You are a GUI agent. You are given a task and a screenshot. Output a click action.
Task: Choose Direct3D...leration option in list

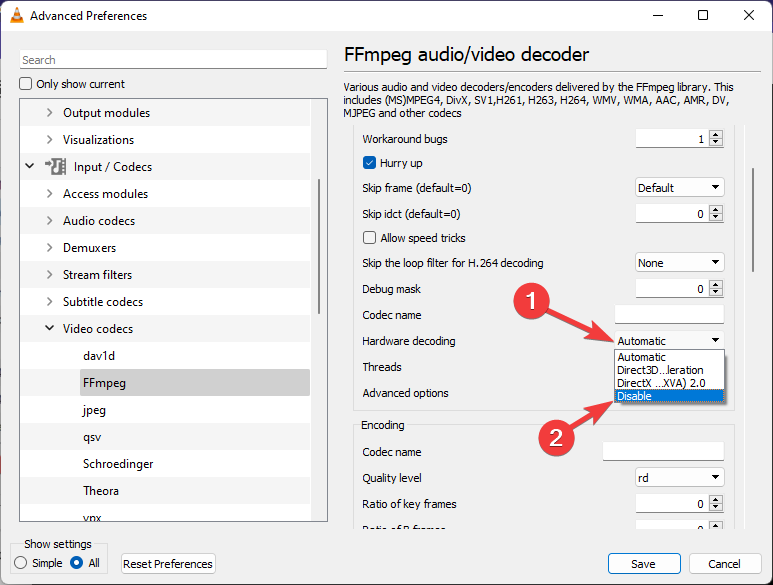point(669,370)
